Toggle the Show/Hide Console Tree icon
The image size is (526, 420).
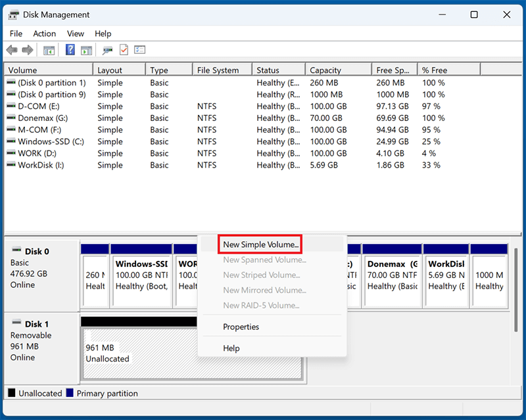[48, 49]
